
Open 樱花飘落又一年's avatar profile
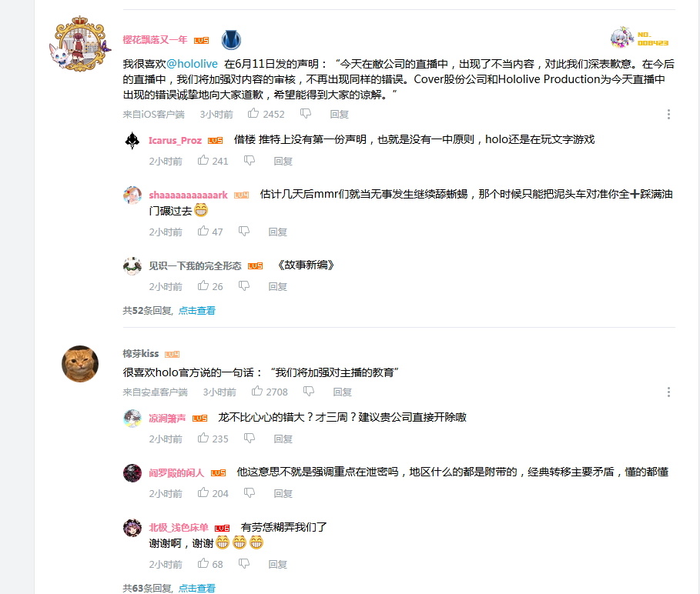80,43
